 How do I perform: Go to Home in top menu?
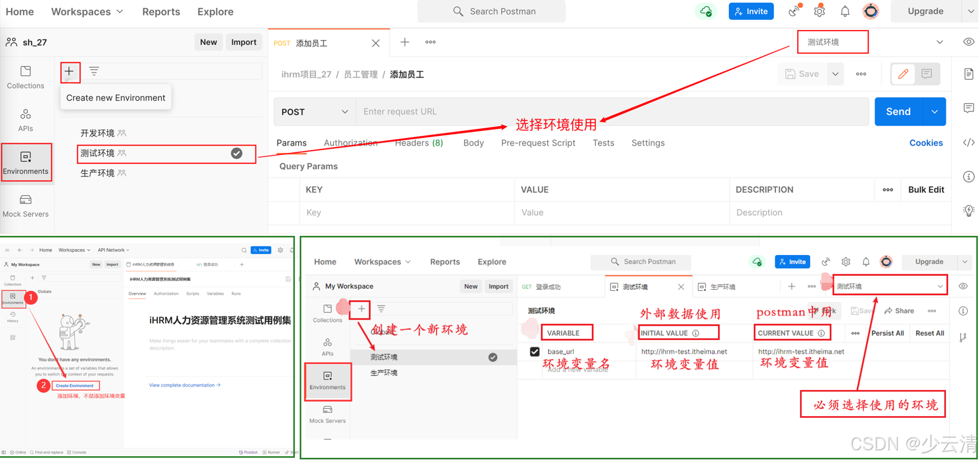[x=20, y=11]
